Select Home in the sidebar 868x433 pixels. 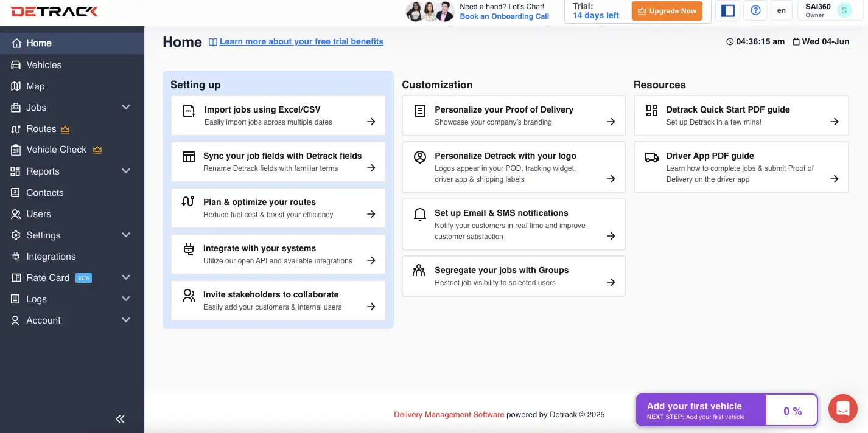click(72, 43)
